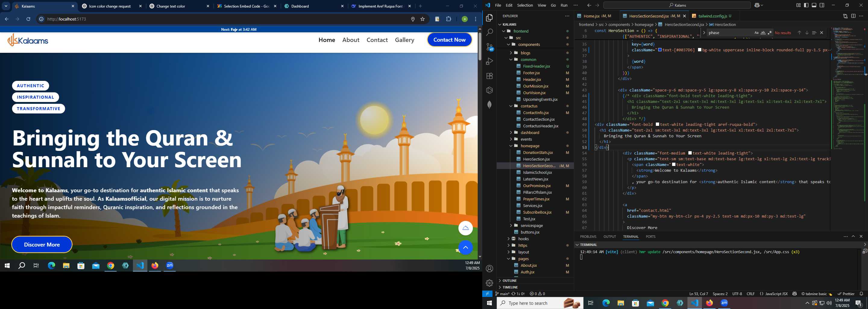Screen dimensions: 868x309
Task: Click Contact Now button on website
Action: click(449, 40)
